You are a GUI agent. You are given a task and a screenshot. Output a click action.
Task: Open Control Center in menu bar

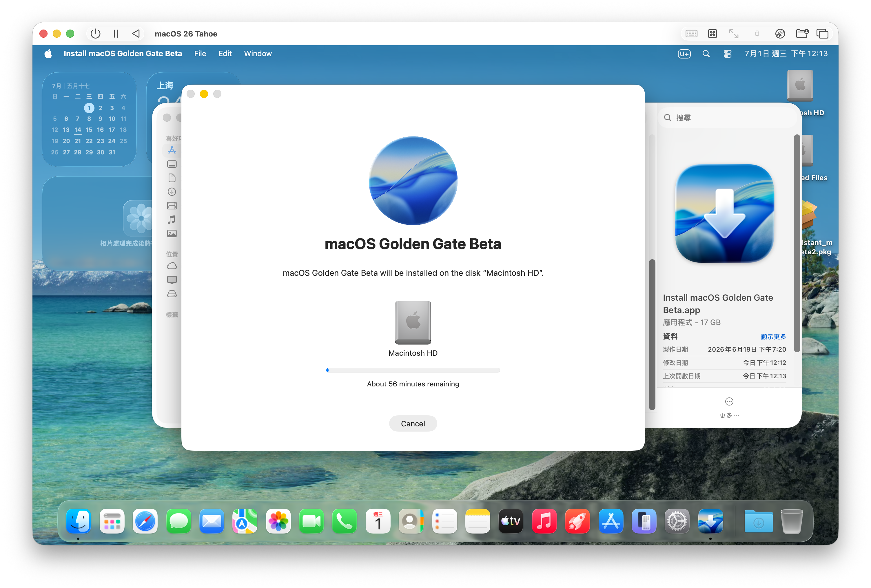tap(727, 54)
